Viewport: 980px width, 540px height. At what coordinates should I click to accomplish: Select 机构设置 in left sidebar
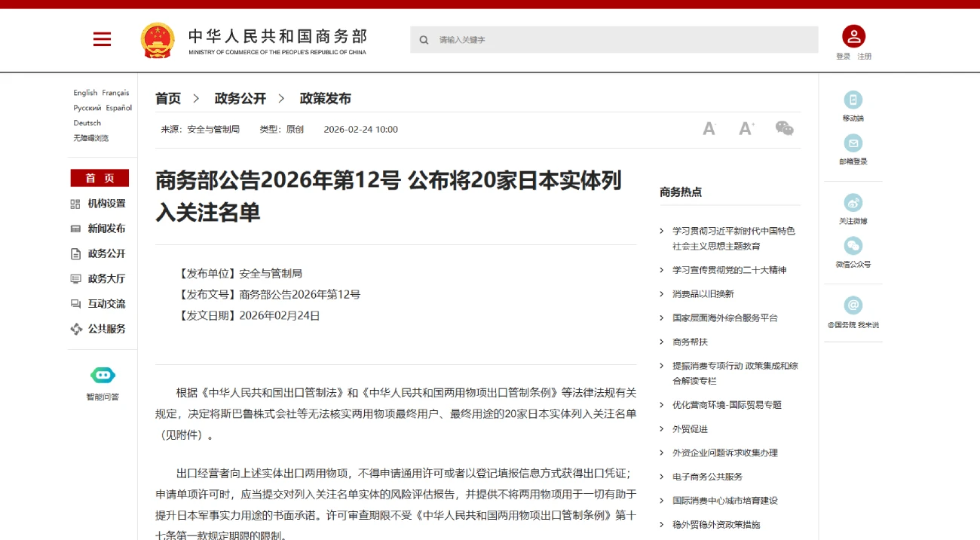tap(106, 204)
